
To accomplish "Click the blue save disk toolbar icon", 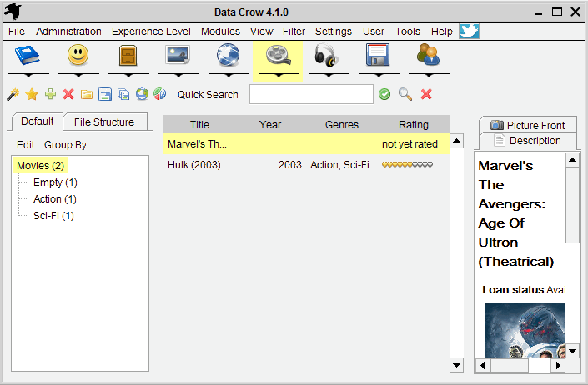I will point(105,94).
